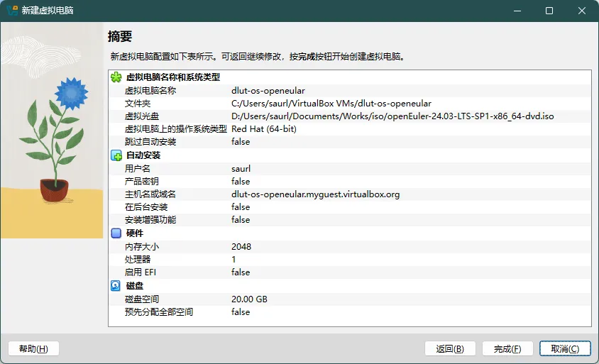This screenshot has width=599, height=364.
Task: Go back with the 返回(B) button
Action: click(450, 348)
